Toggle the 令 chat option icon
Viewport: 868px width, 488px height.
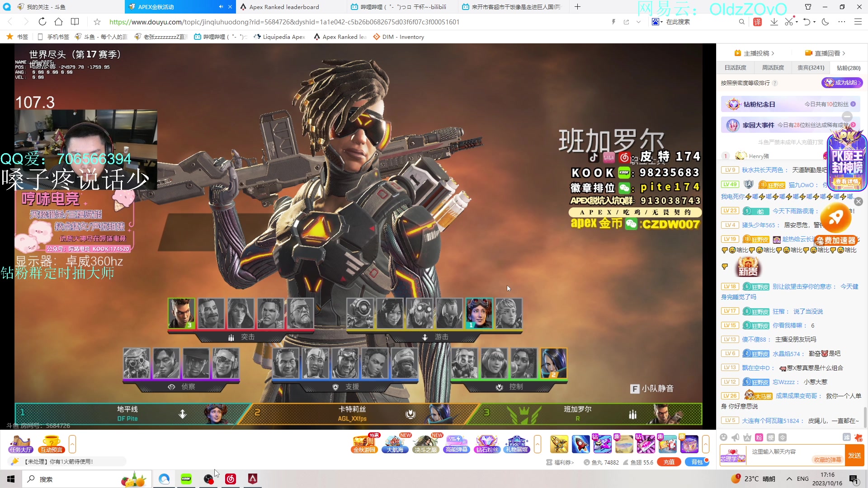pos(783,437)
